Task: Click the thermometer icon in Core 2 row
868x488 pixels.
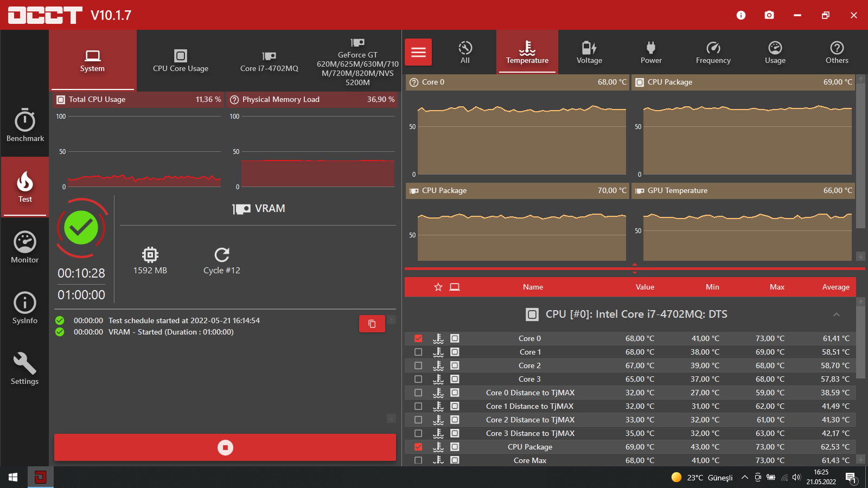Action: click(x=438, y=365)
